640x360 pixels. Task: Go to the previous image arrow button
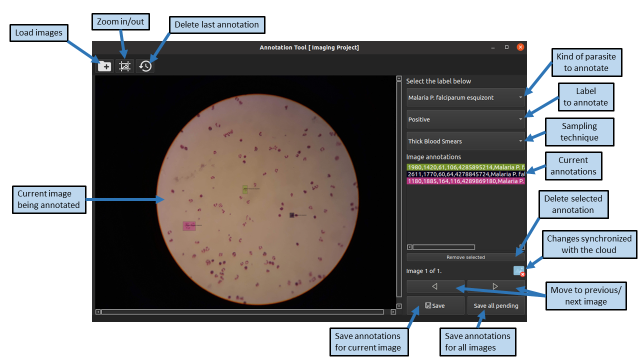435,287
